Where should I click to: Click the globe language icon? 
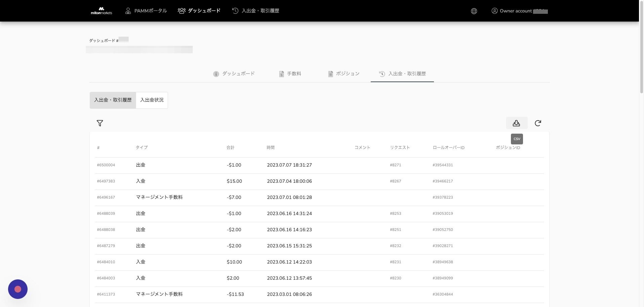point(474,11)
